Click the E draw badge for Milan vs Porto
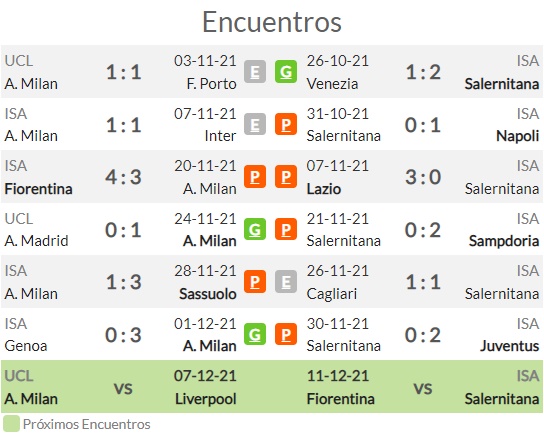 [255, 72]
